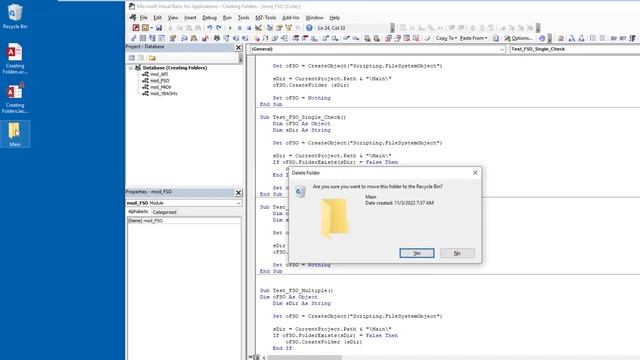640x360 pixels.
Task: Click the Recycle Bin desktop icon
Action: click(15, 16)
